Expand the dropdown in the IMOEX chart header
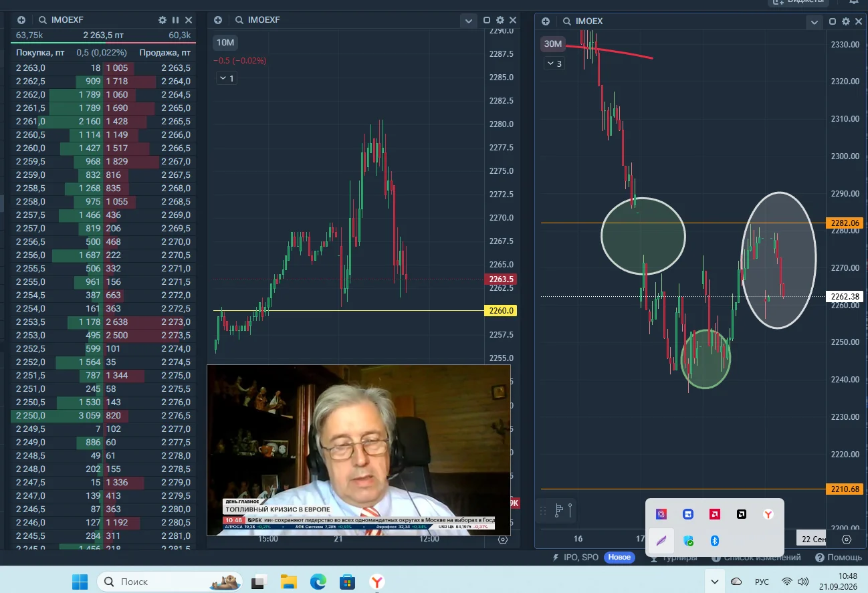 tap(814, 22)
